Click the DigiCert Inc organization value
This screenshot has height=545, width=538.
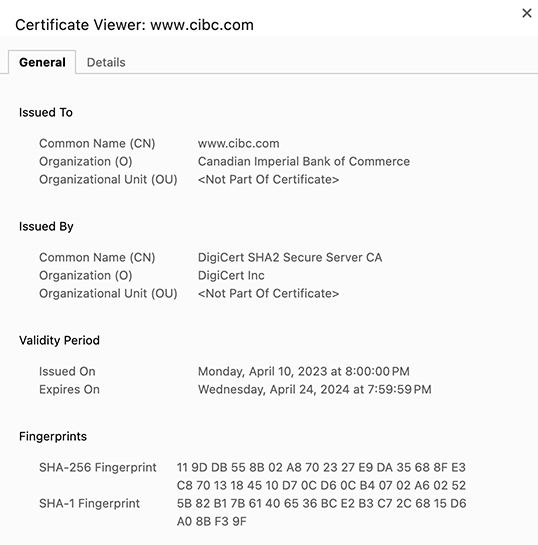(231, 276)
